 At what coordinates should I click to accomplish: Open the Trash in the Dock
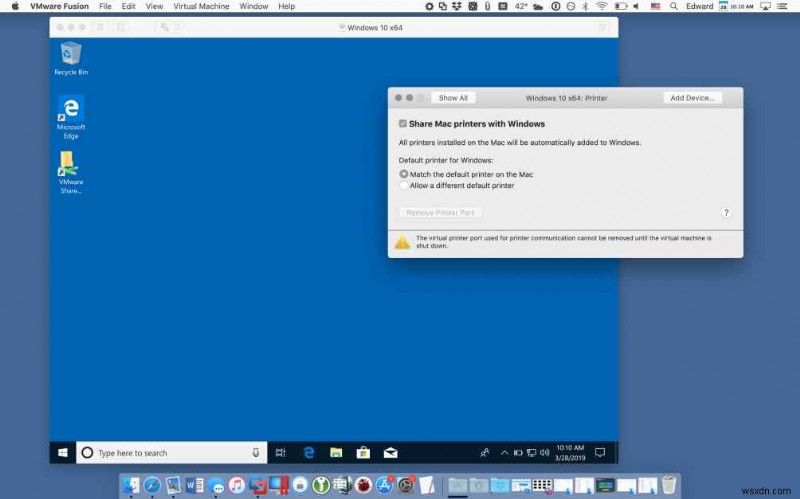point(668,485)
